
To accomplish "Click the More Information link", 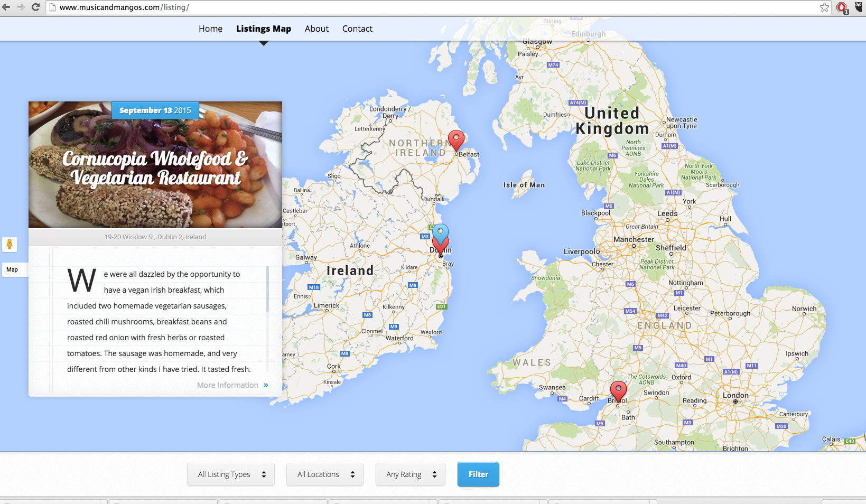I will click(x=232, y=385).
